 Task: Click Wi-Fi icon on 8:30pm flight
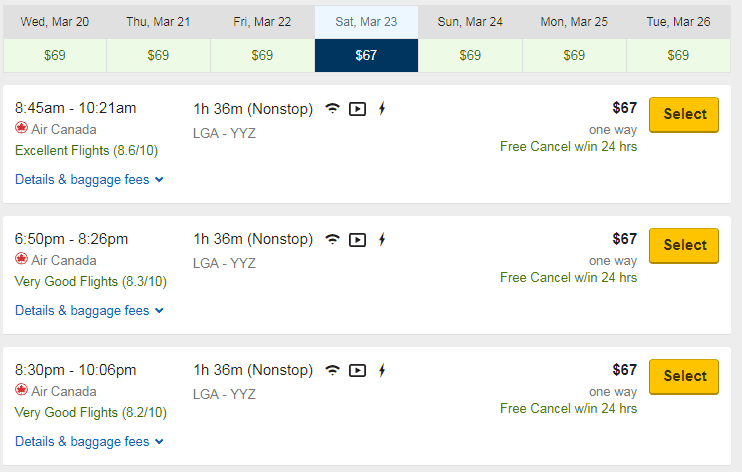click(333, 371)
